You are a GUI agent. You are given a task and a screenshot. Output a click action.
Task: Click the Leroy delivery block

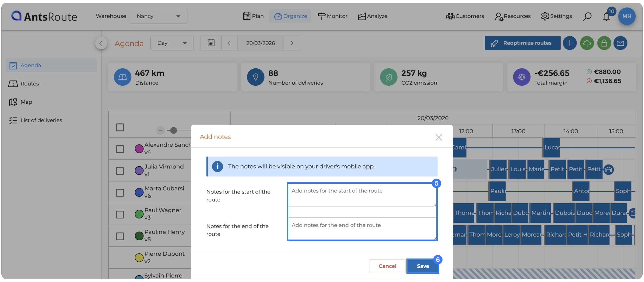pyautogui.click(x=511, y=235)
